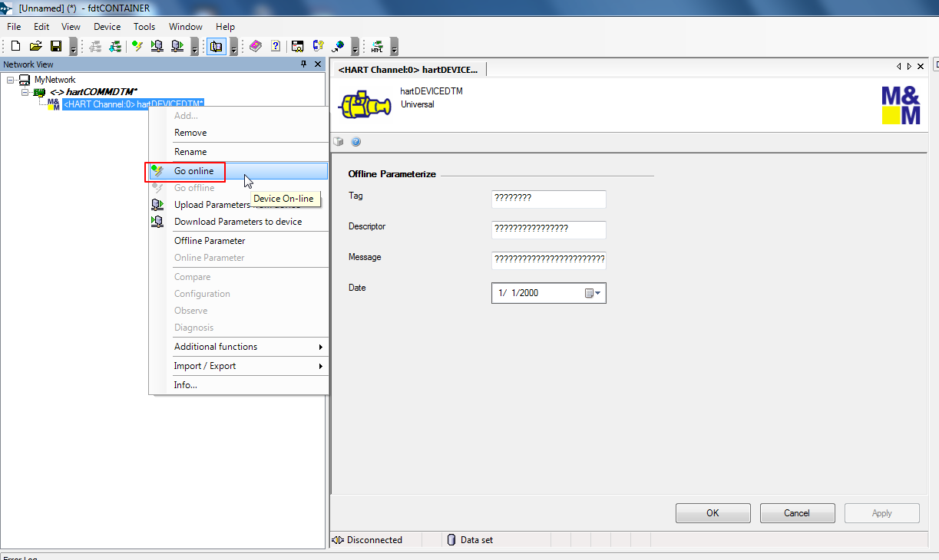Screen dimensions: 939x560
Task: Choose Go online from context menu
Action: 239,171
